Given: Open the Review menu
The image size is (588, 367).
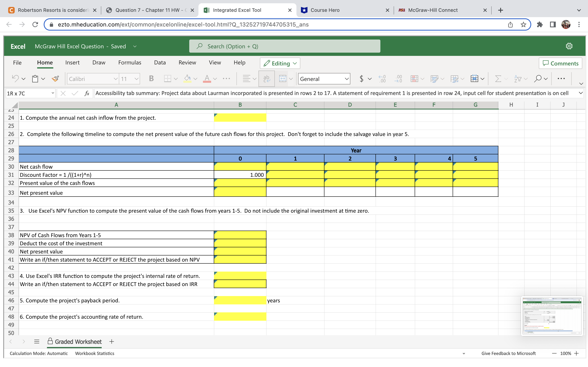Looking at the screenshot, I should [x=187, y=62].
